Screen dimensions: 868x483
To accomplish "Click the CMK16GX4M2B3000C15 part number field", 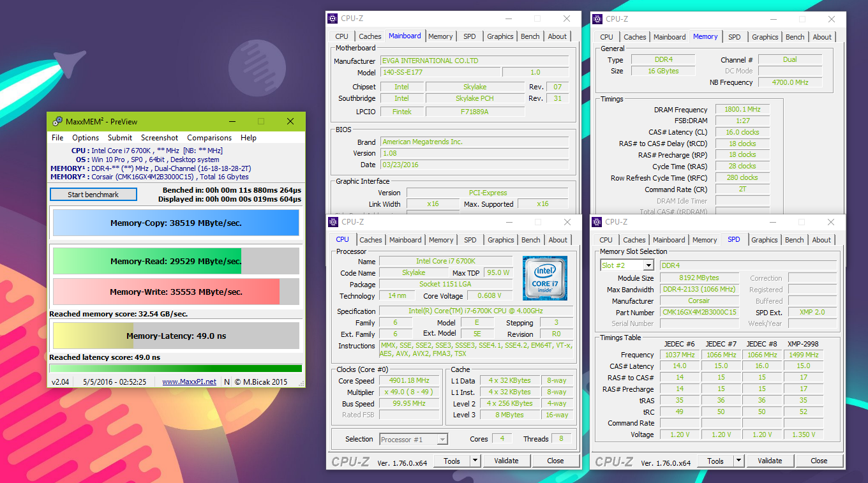I will [700, 312].
